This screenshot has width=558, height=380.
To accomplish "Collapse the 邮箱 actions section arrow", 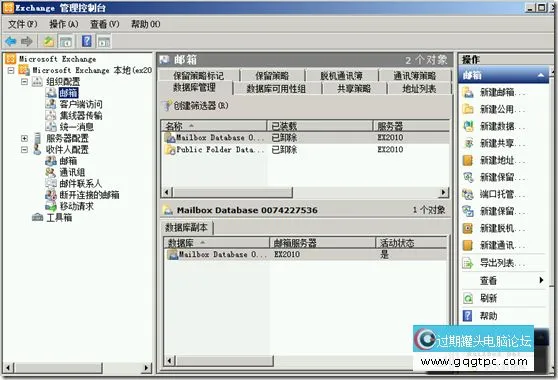I will (541, 75).
